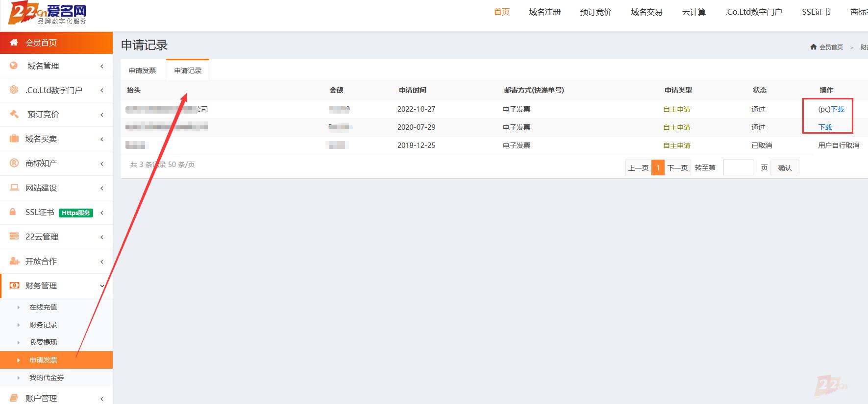Screen dimensions: 868x404
Task: Open 我要提现 under 财务管理
Action: click(x=43, y=342)
